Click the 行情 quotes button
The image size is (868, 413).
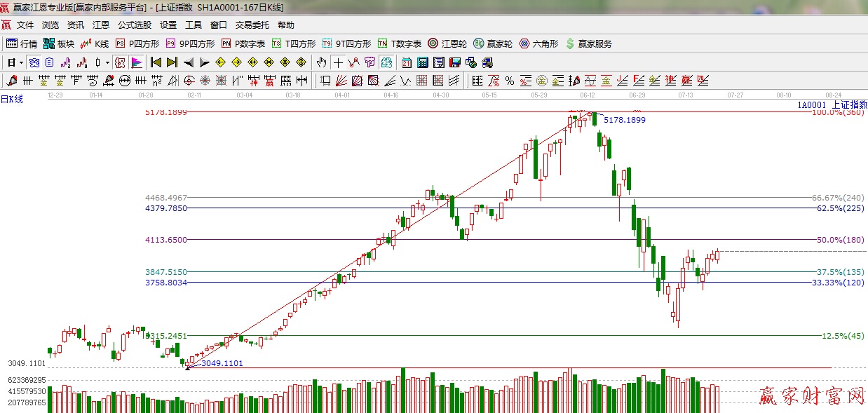click(22, 43)
